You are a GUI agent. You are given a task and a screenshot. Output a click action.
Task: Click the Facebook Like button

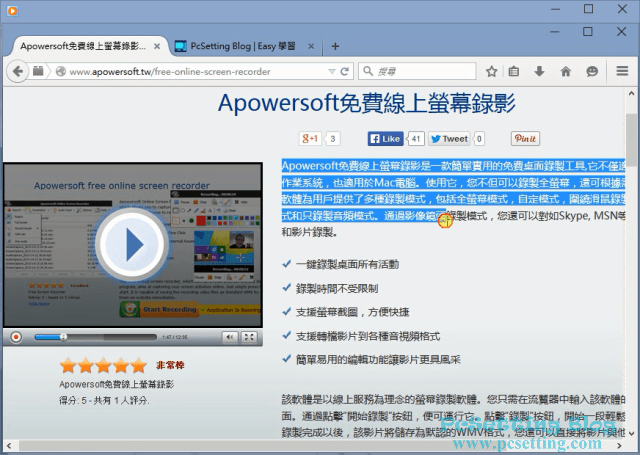coord(386,139)
